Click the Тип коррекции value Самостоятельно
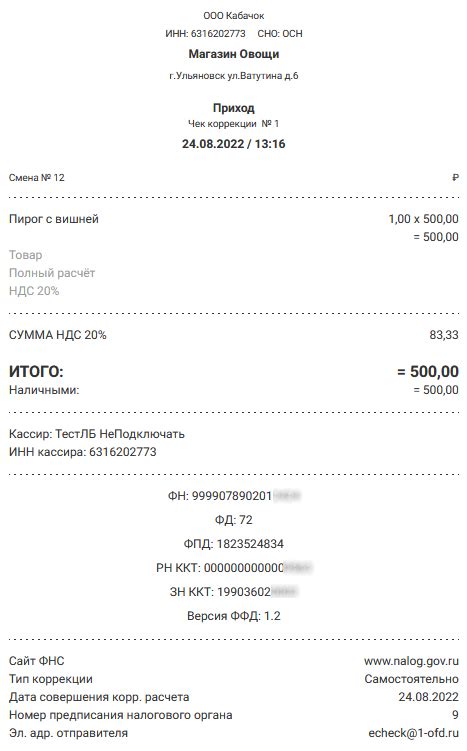This screenshot has height=751, width=467. (411, 679)
